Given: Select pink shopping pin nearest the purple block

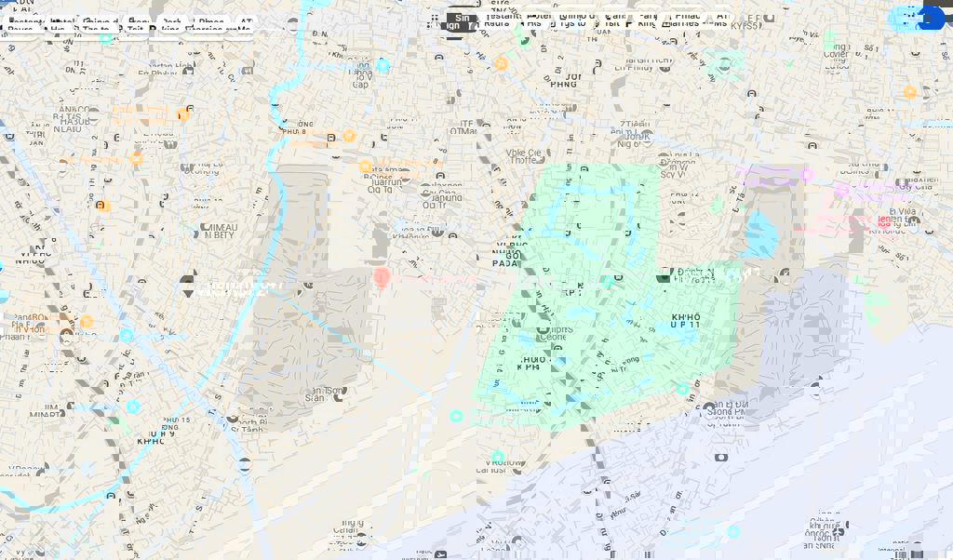Looking at the screenshot, I should click(x=807, y=175).
